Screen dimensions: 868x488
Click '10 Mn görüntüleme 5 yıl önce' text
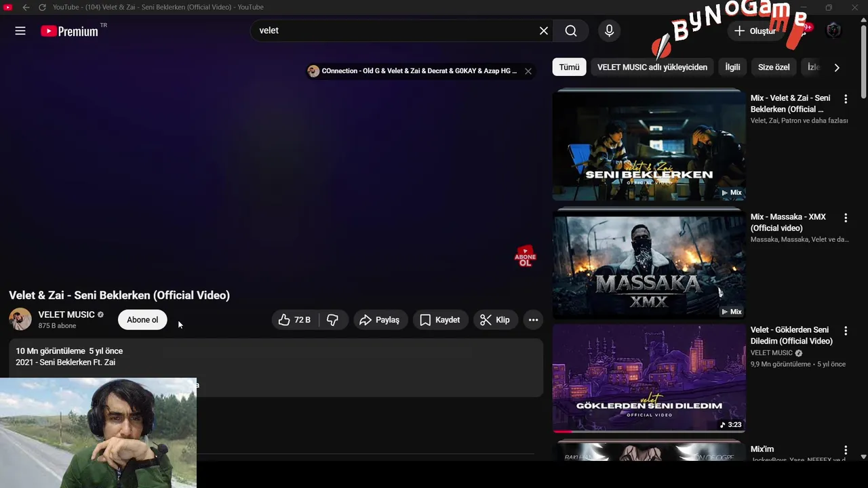click(x=69, y=351)
